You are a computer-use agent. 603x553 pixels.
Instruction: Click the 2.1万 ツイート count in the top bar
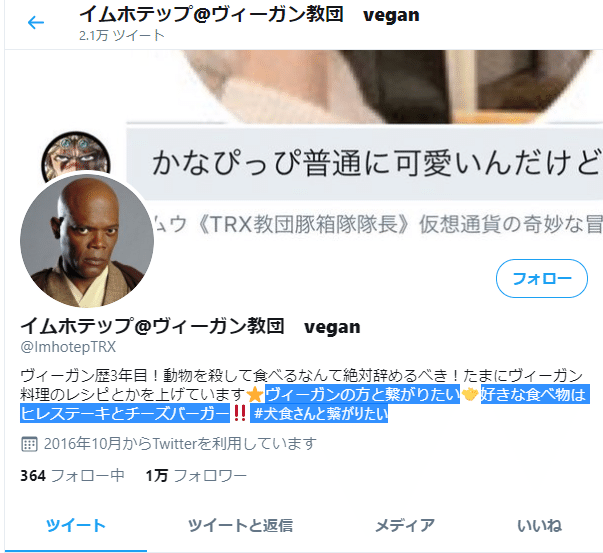click(122, 36)
